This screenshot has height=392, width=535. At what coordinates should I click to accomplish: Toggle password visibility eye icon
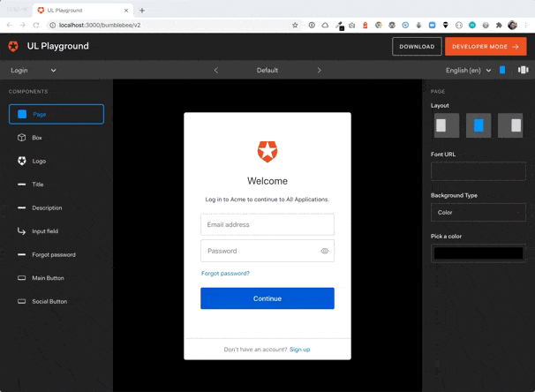click(x=325, y=251)
